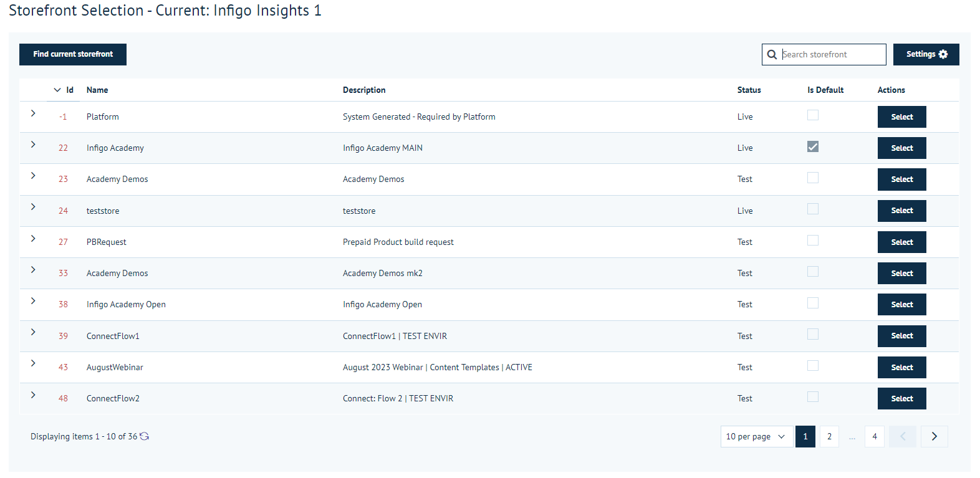980x478 pixels.
Task: Select the teststore storefront
Action: point(902,211)
